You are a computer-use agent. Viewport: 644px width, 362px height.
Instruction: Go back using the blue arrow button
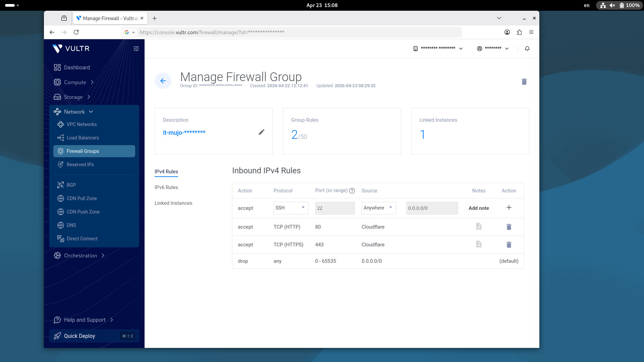[163, 81]
